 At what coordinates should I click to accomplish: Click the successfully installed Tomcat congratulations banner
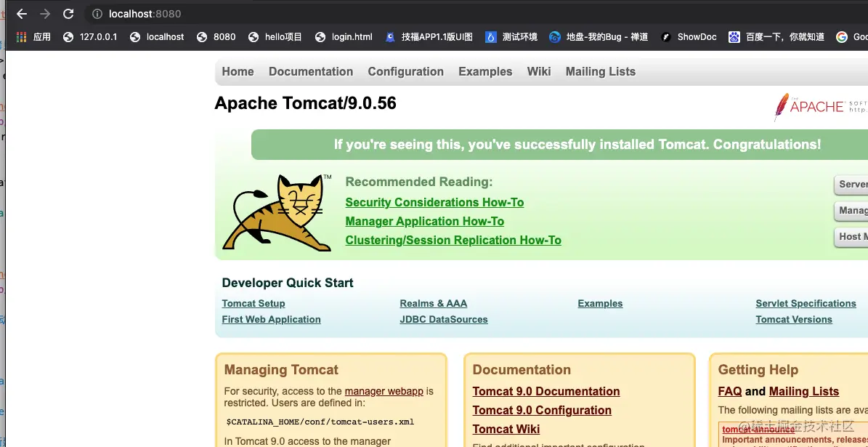click(x=560, y=145)
